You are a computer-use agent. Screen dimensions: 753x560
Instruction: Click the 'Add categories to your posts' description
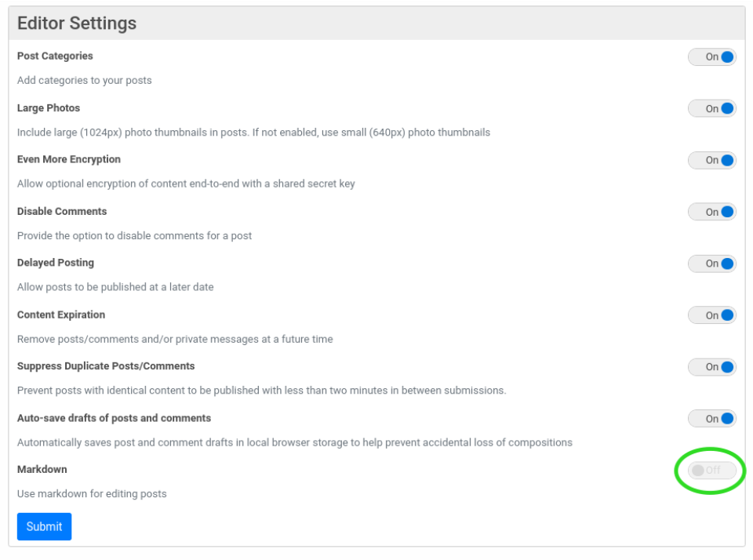click(x=85, y=80)
